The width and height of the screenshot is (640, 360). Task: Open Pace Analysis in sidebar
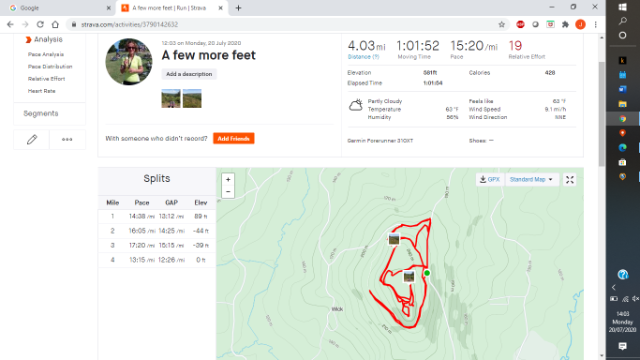pyautogui.click(x=46, y=54)
